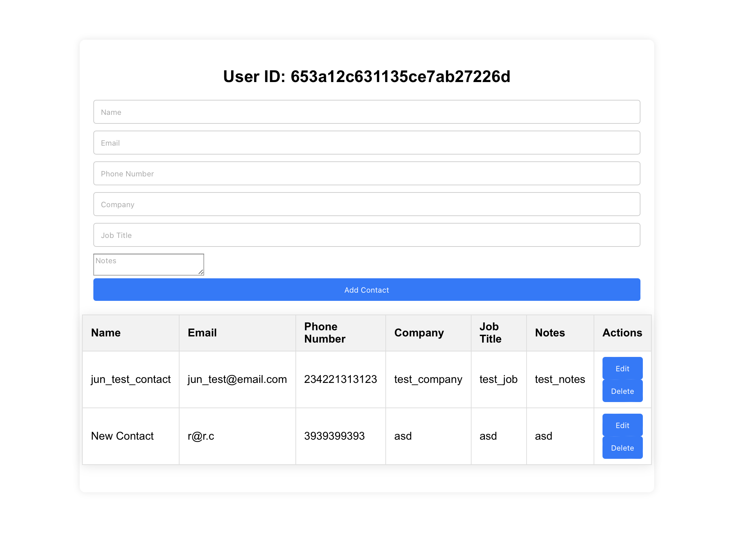Screen dimensions: 755x560
Task: Select asd in the Job Title column
Action: 499,436
